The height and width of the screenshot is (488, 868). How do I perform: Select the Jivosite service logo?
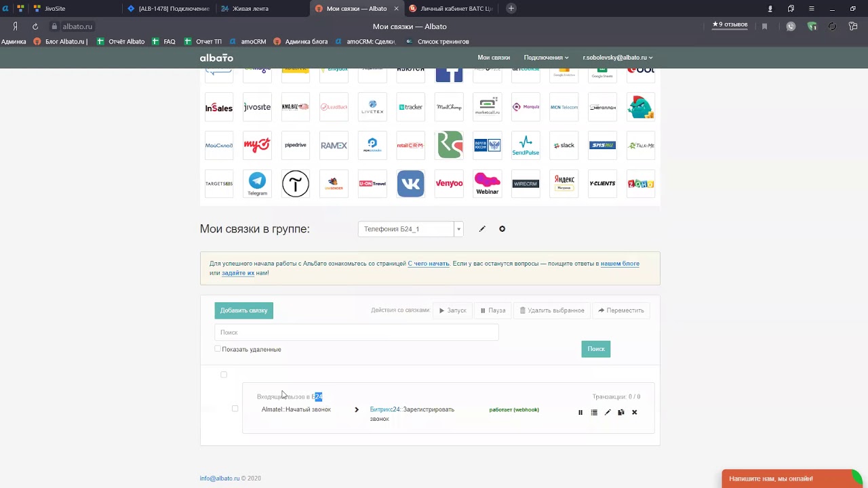pos(257,107)
